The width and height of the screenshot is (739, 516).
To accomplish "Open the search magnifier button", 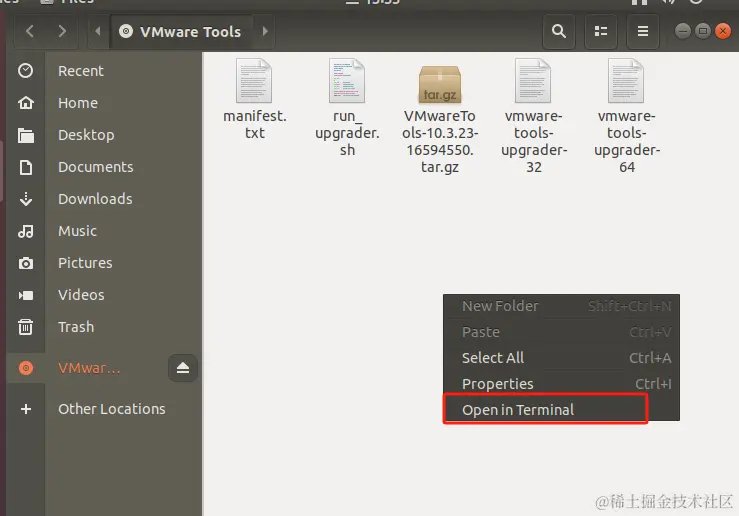I will point(559,32).
